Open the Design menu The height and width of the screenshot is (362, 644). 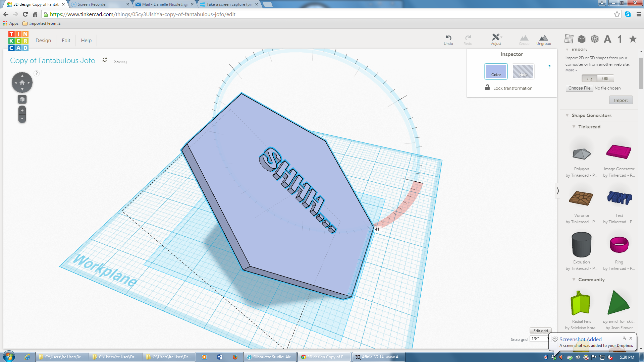(43, 41)
